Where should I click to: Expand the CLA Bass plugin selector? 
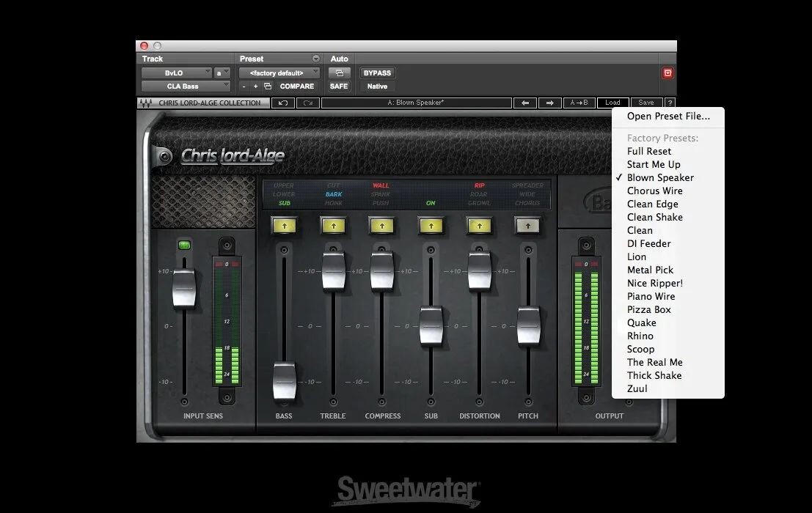point(186,86)
